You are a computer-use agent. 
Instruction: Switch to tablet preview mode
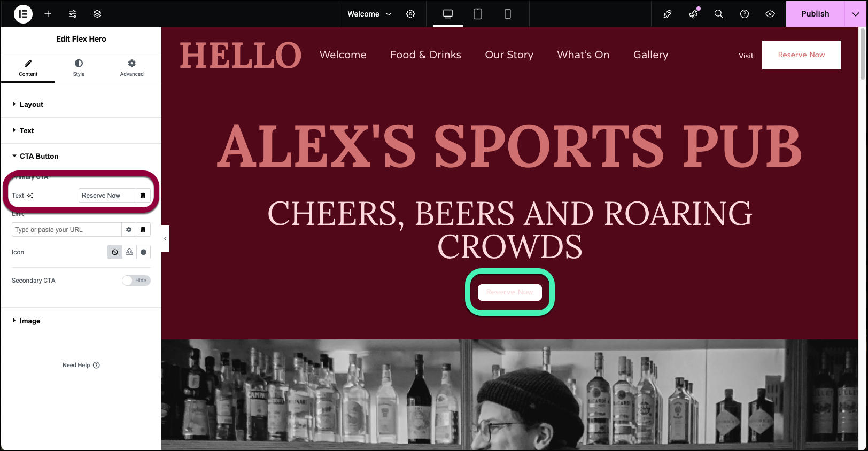(x=478, y=14)
